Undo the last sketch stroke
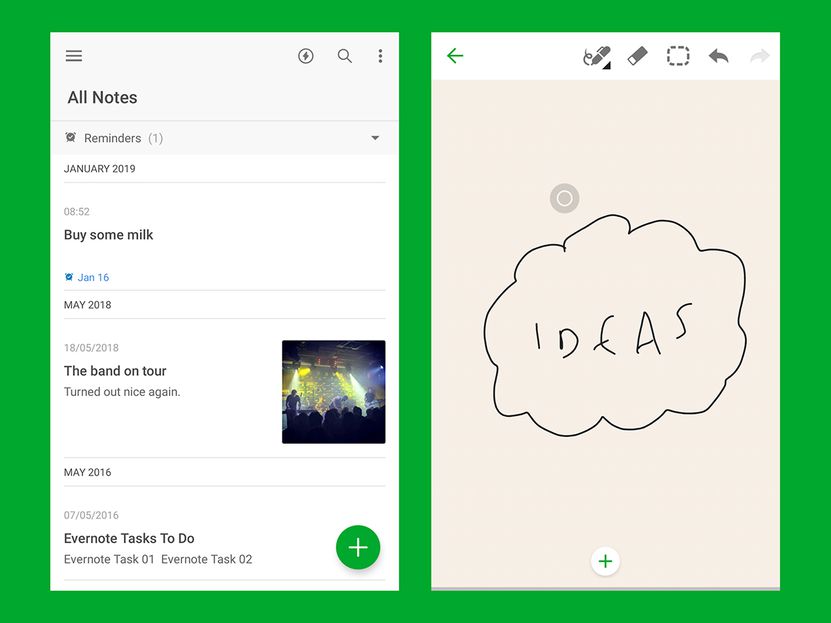This screenshot has width=831, height=623. [x=718, y=56]
